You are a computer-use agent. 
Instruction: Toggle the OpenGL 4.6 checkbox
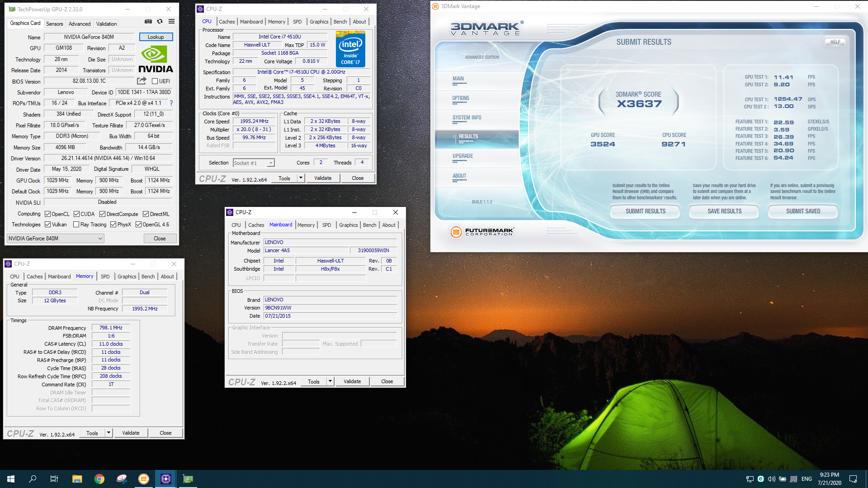[x=139, y=225]
